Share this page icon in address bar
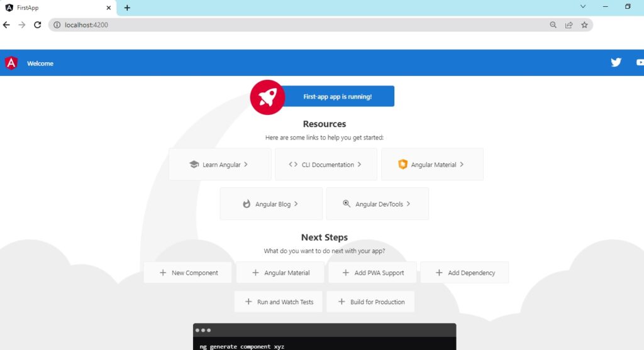This screenshot has width=644, height=350. [x=569, y=25]
